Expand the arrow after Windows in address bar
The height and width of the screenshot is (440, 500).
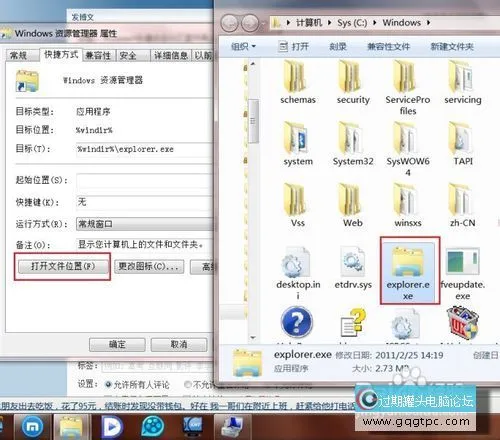coord(428,23)
